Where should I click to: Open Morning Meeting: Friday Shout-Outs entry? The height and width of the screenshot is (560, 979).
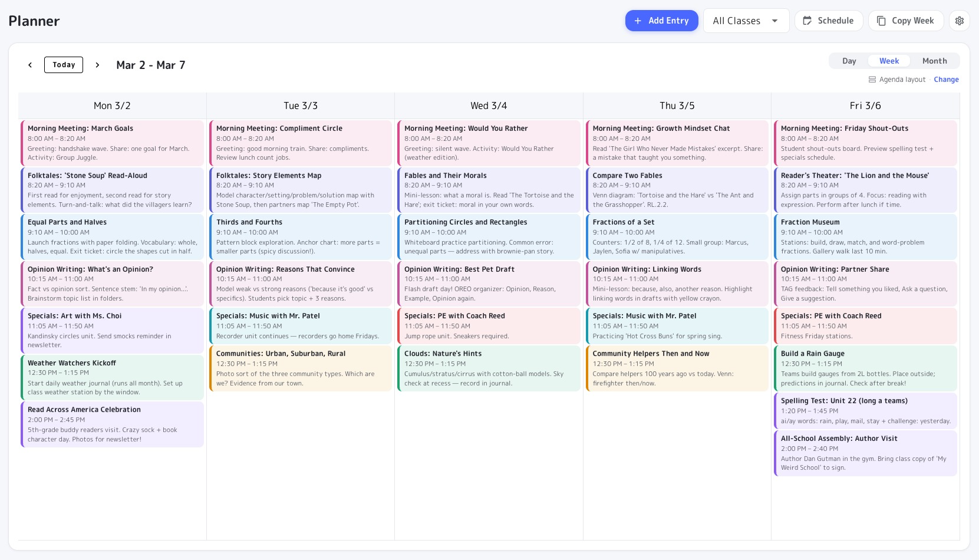pyautogui.click(x=865, y=143)
